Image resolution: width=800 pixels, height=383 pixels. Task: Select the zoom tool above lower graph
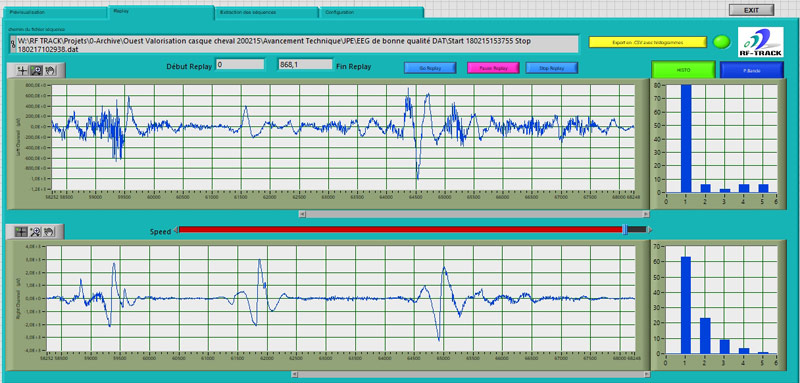click(x=35, y=232)
